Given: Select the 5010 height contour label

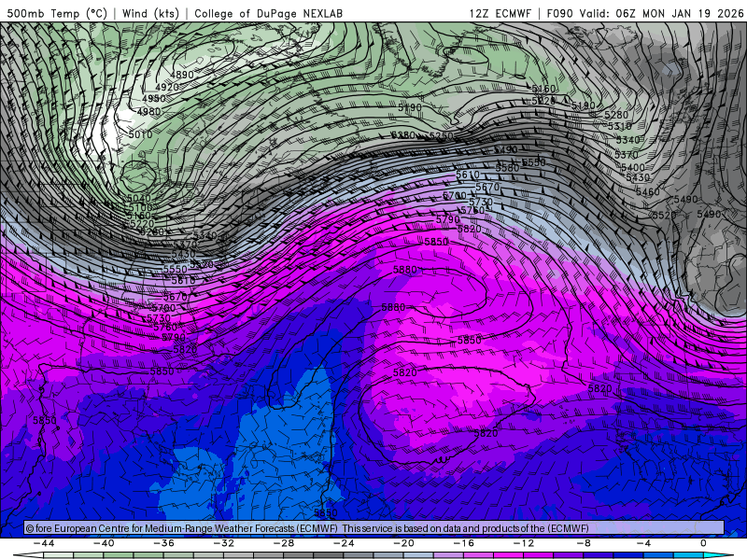Looking at the screenshot, I should pos(141,134).
